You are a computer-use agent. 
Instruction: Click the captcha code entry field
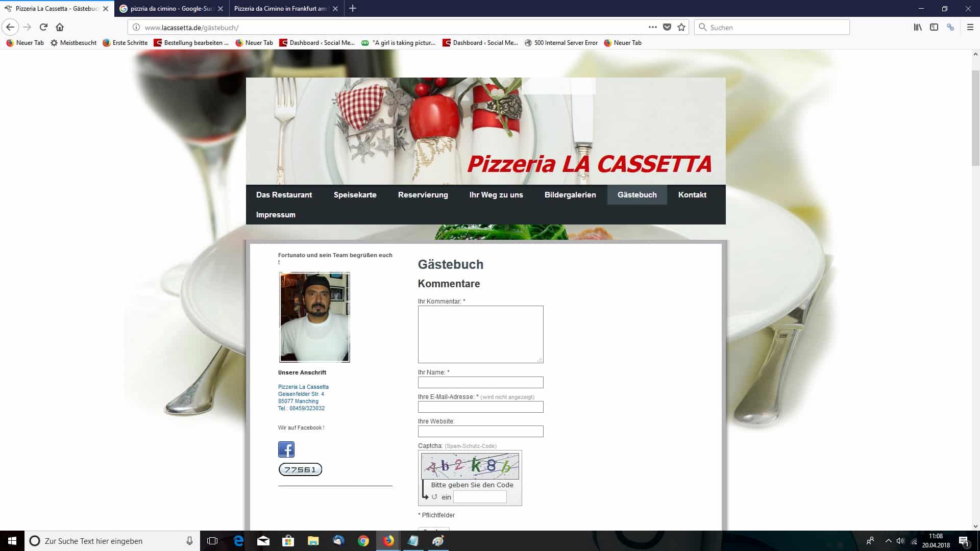click(x=480, y=496)
